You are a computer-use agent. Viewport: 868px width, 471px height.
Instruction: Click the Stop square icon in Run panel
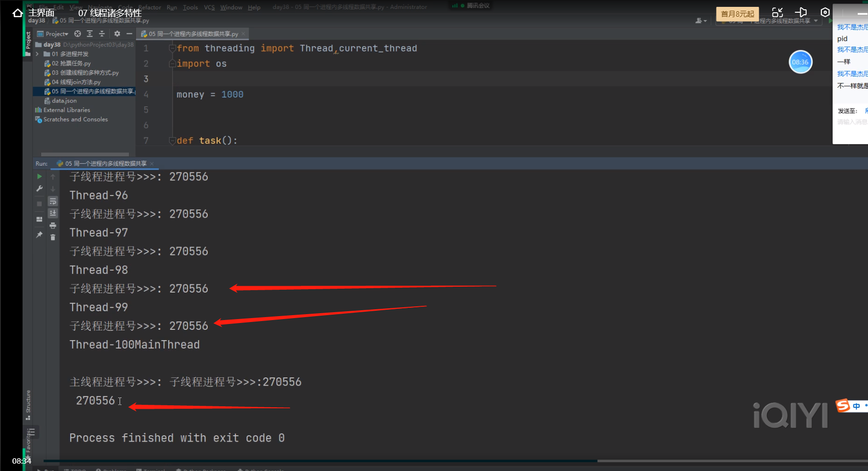coord(40,204)
